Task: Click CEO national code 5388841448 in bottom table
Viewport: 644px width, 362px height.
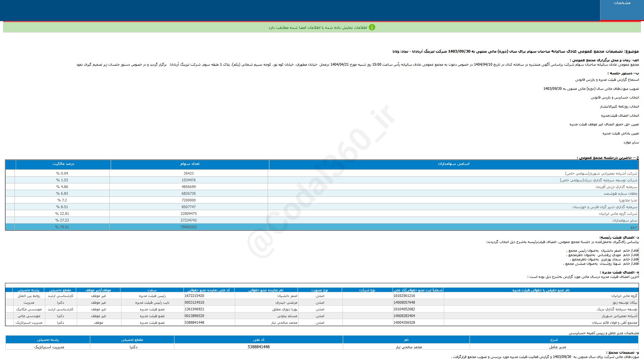Action: pyautogui.click(x=259, y=347)
